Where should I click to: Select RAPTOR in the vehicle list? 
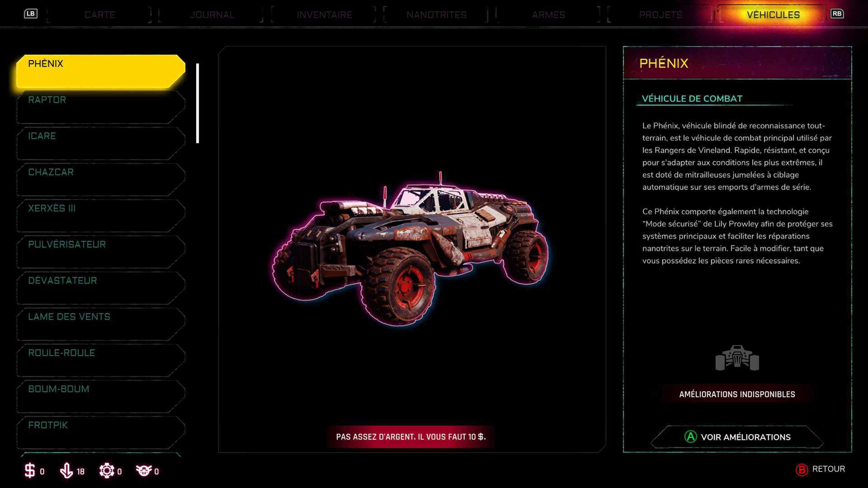pos(100,107)
